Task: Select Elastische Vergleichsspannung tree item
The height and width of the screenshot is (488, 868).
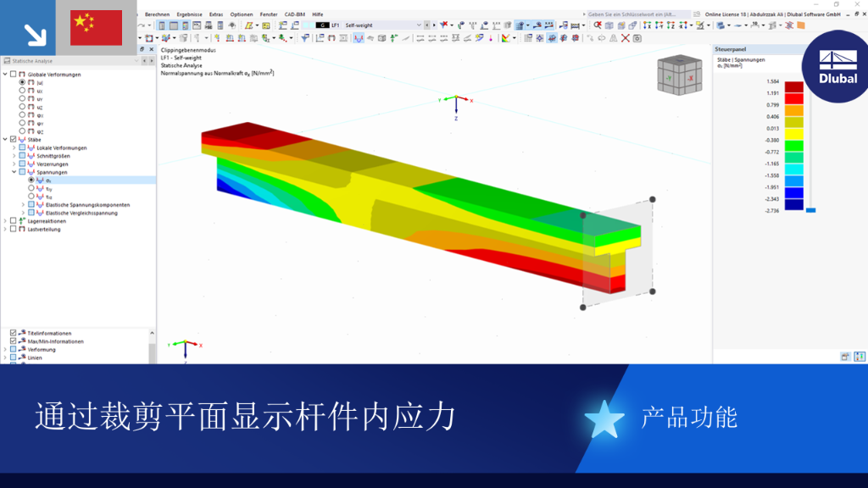Action: tap(81, 213)
